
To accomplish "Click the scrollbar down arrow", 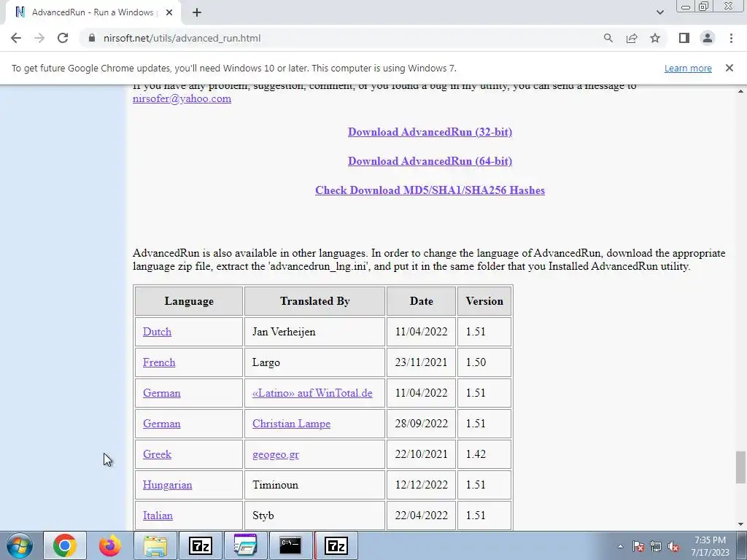I will click(740, 524).
